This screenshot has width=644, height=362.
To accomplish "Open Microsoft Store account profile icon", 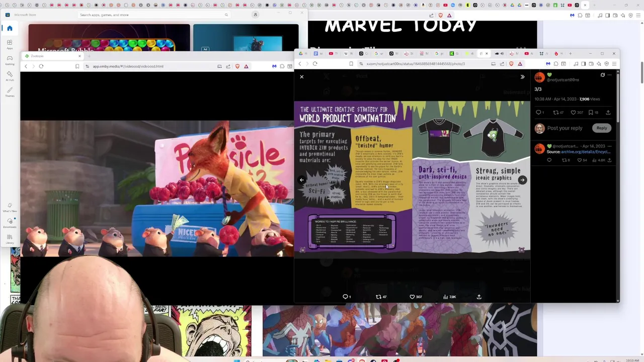I will 255,15.
